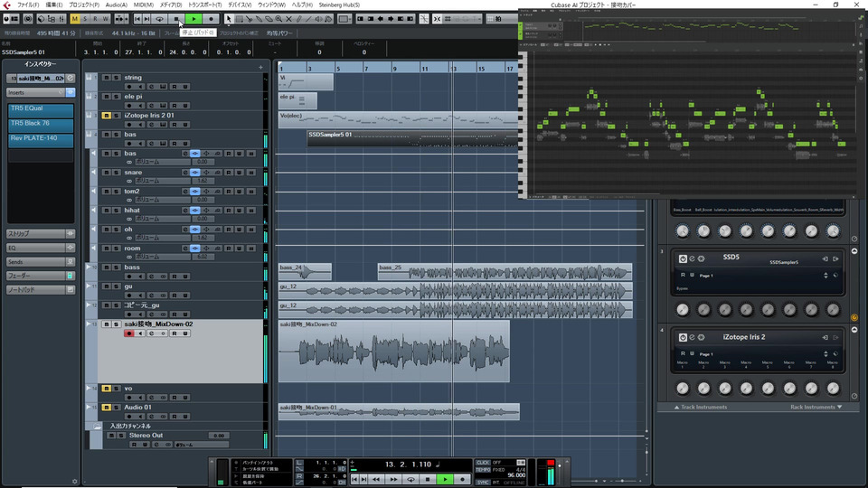Viewport: 868px width, 488px height.
Task: Toggle the SYNC button in transport
Action: (483, 483)
